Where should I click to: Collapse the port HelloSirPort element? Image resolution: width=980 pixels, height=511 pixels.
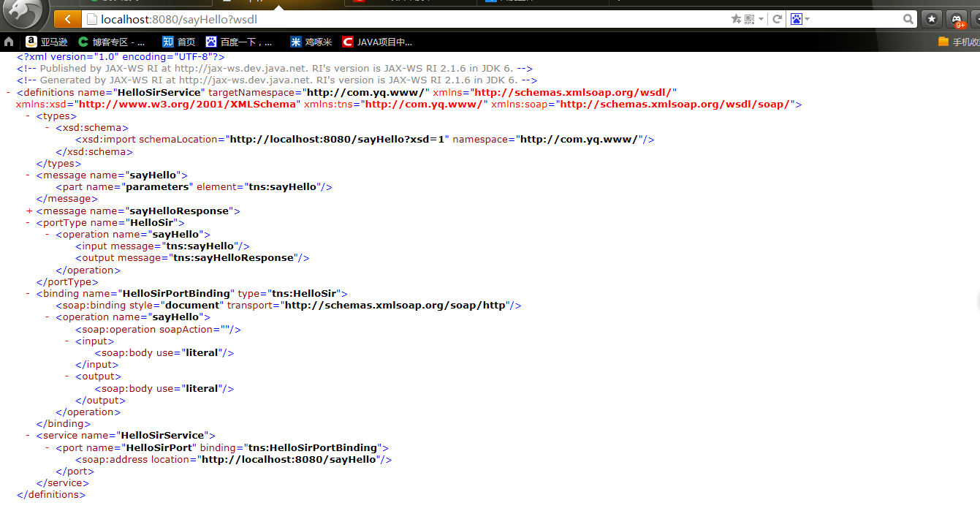[48, 447]
